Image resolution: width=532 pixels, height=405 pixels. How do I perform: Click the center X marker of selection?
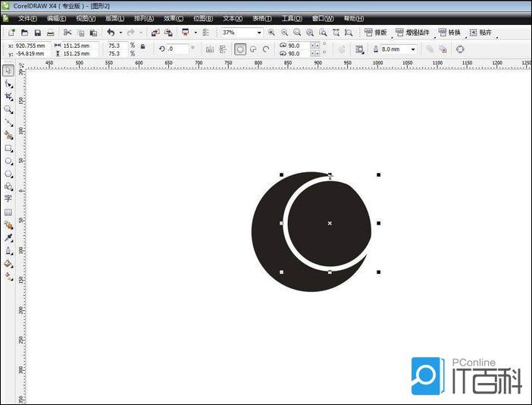(330, 223)
